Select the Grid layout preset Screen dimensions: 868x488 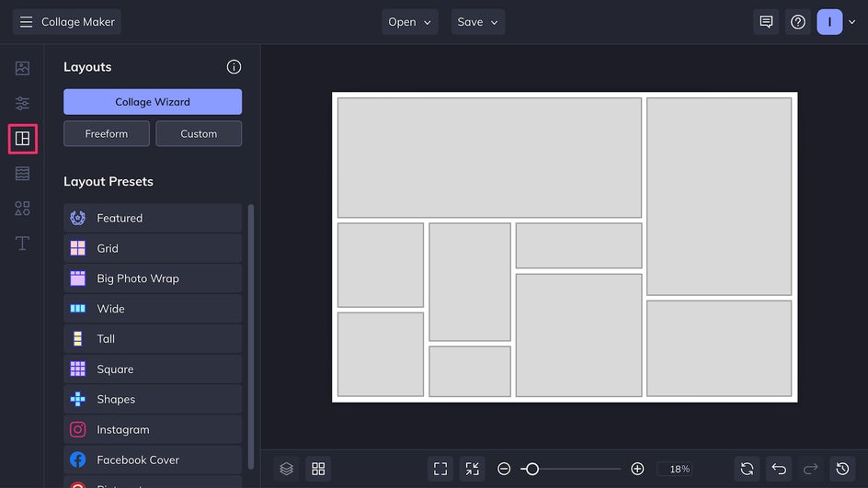coord(153,248)
